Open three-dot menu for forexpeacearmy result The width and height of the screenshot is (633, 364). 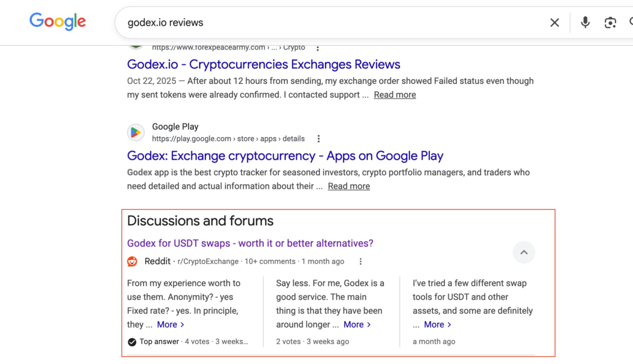tap(317, 48)
